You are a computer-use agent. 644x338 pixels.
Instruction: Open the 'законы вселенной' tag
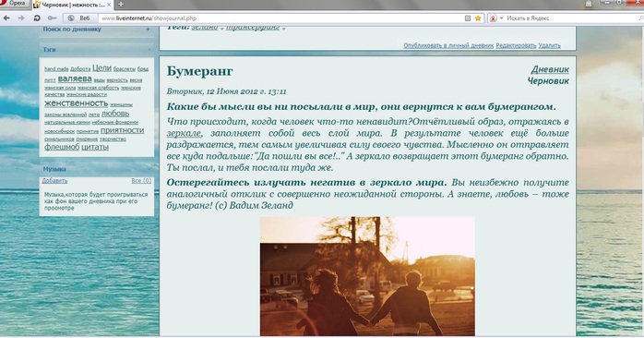tap(66, 115)
